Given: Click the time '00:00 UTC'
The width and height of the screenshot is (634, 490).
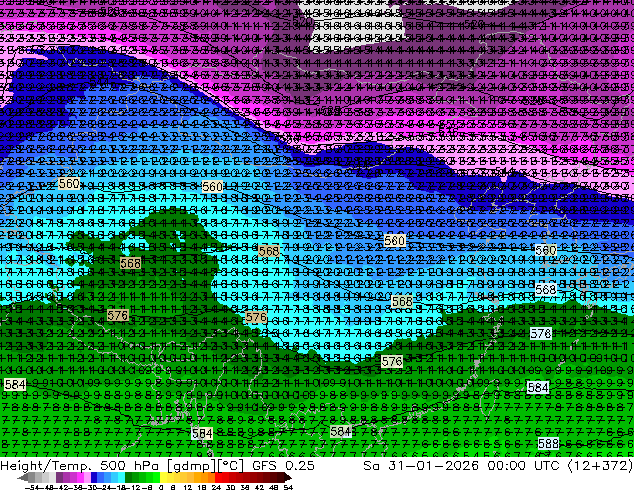Looking at the screenshot, I should 523,466.
